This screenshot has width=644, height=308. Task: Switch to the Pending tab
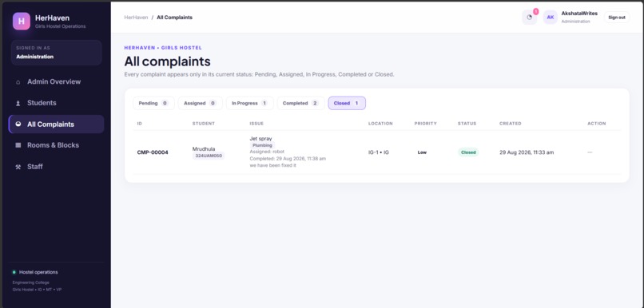pyautogui.click(x=153, y=104)
